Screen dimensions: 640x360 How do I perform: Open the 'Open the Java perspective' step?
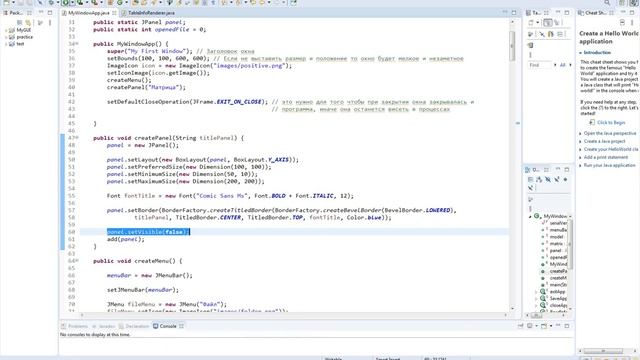(x=610, y=133)
